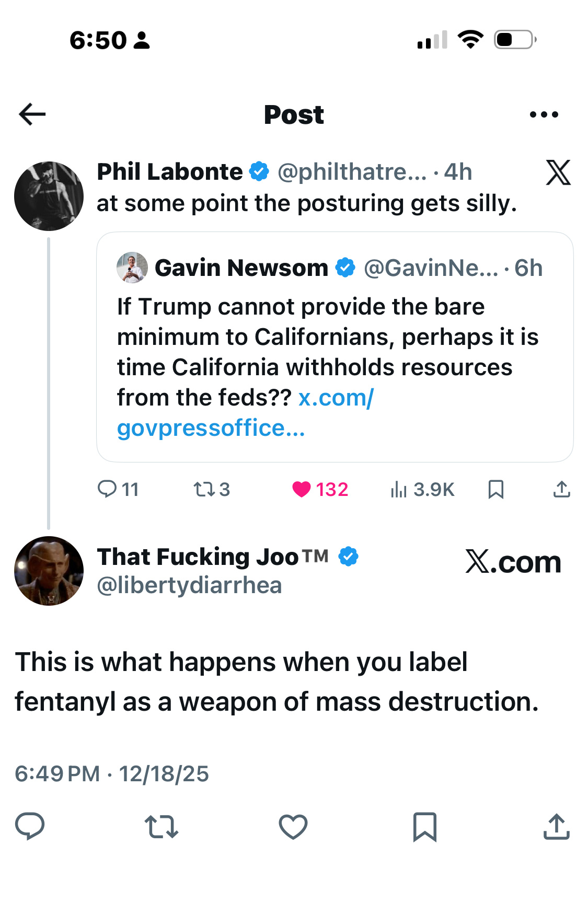Share Phil Labonte's post

561,489
